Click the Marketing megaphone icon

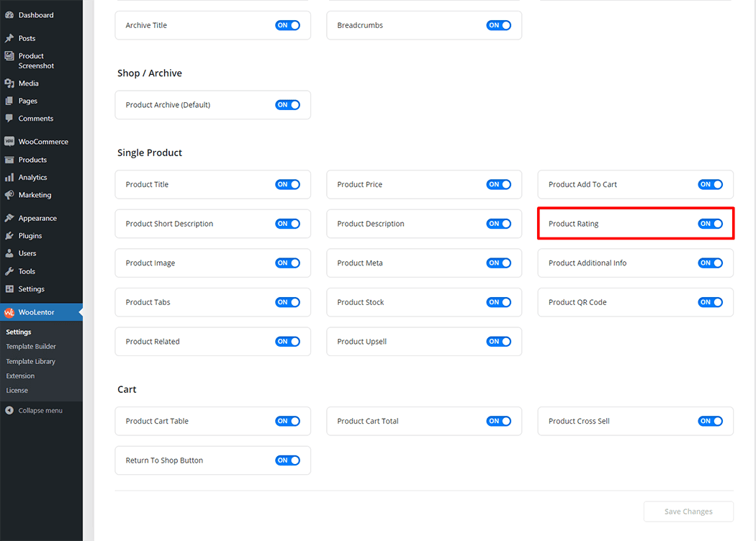[9, 195]
